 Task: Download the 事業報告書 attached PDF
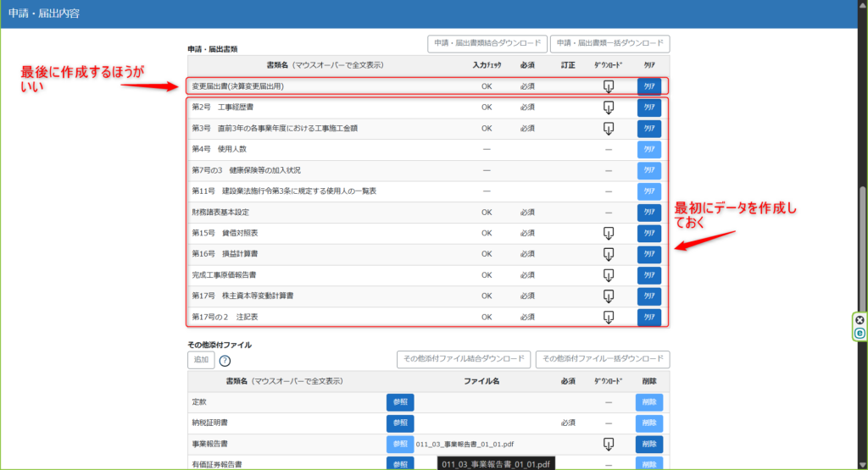point(608,444)
